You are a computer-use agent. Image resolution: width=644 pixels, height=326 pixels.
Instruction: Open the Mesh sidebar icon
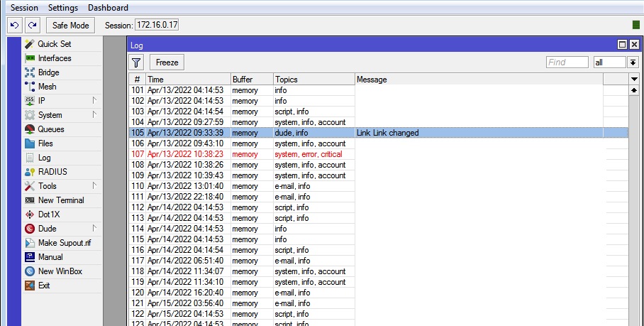(30, 87)
